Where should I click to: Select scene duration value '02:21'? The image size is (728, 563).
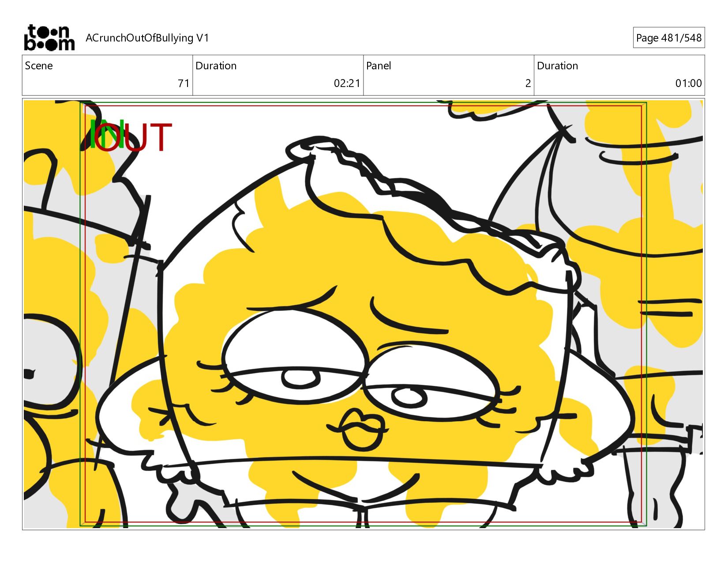[x=347, y=83]
